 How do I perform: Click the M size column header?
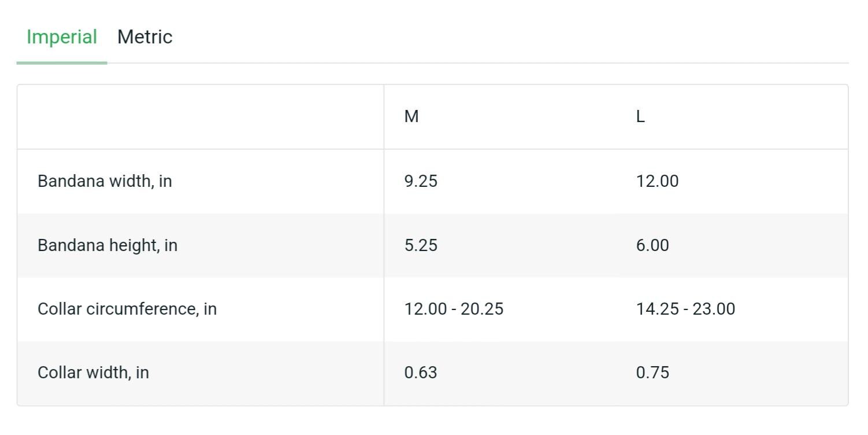(x=411, y=117)
